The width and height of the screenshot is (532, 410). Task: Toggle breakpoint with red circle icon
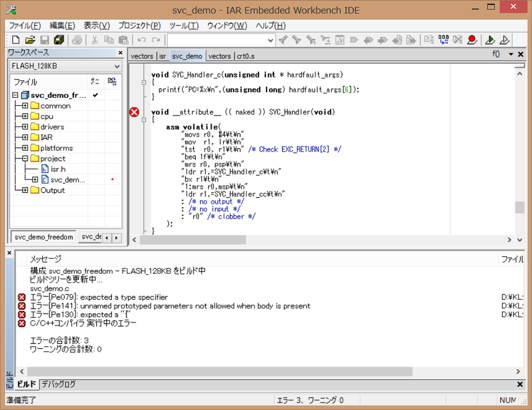pyautogui.click(x=472, y=40)
